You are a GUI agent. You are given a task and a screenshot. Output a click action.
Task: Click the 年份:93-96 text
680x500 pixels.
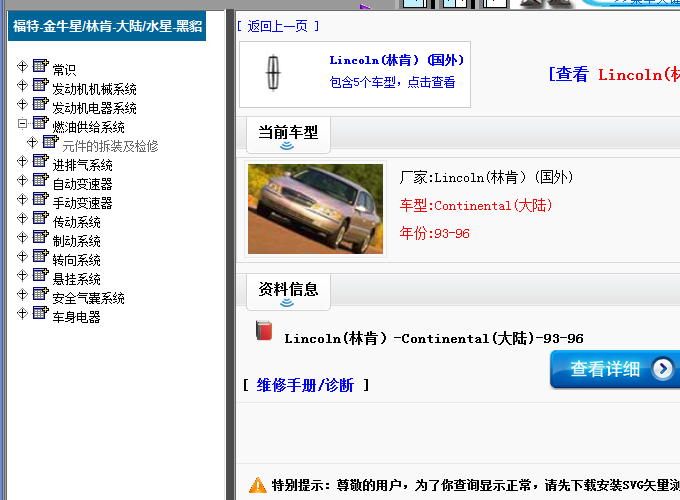435,233
